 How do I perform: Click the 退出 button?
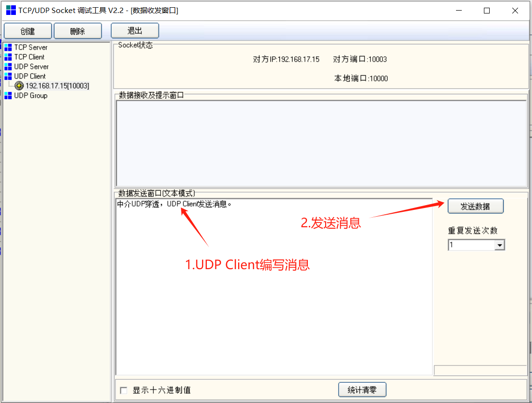135,31
